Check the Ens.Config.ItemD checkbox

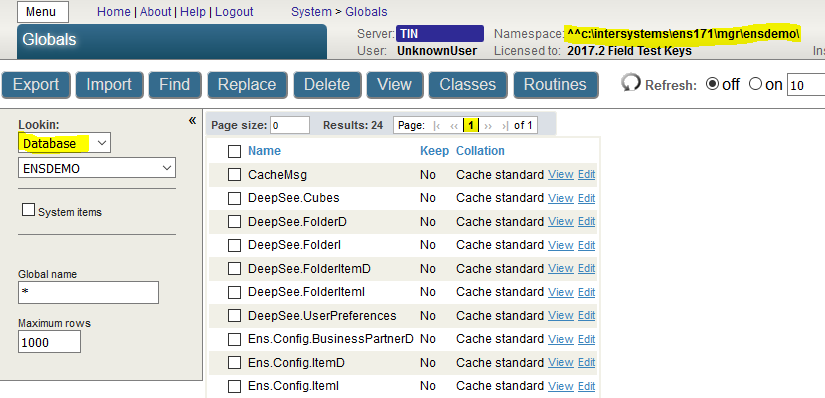234,363
